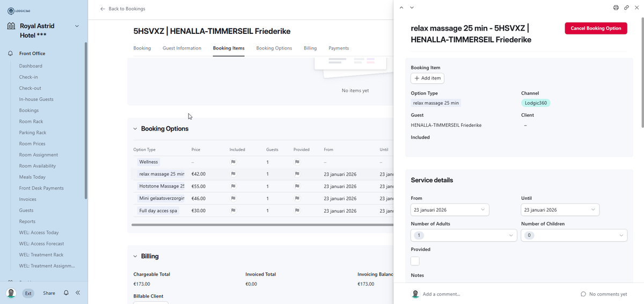Open Check-in in sidebar
Viewport: 644px width, 304px height.
coord(28,77)
